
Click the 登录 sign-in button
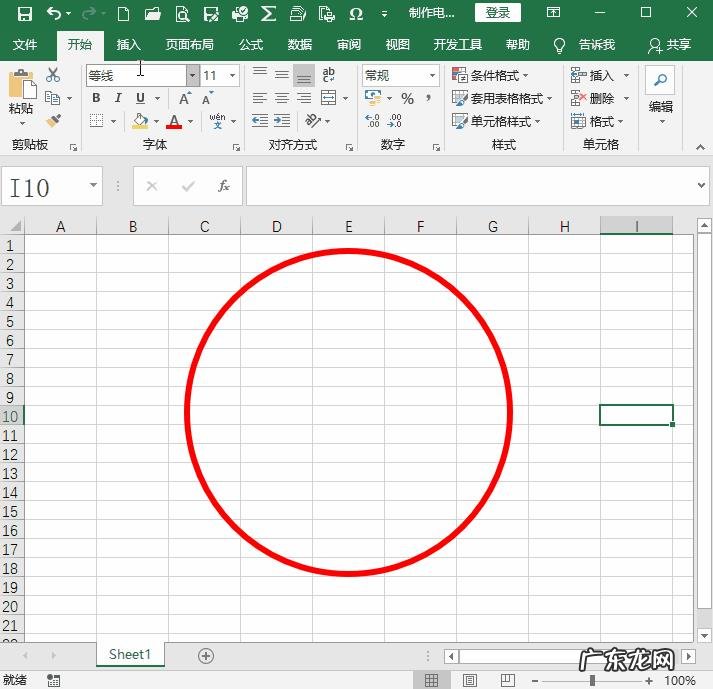click(497, 13)
